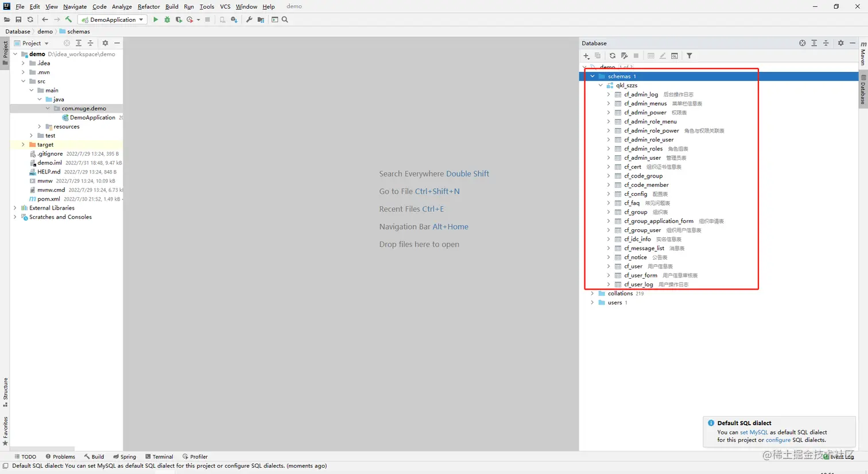Screen dimensions: 868x474
Task: Expand all in Database panel header
Action: pyautogui.click(x=814, y=43)
